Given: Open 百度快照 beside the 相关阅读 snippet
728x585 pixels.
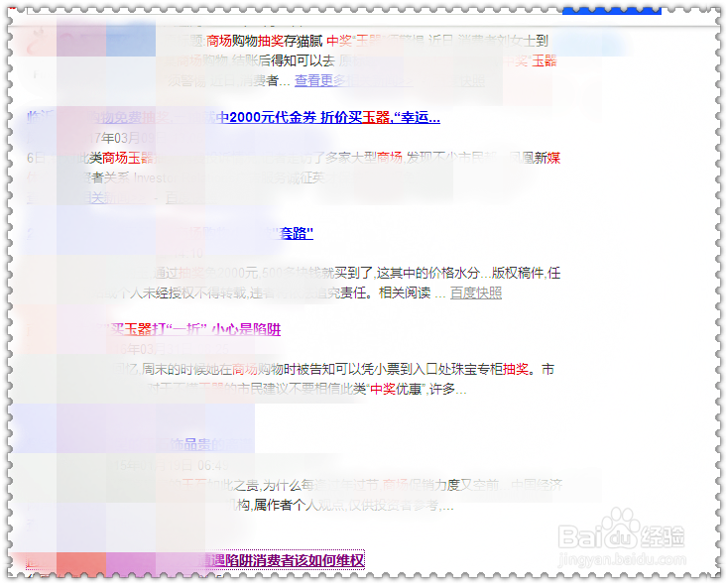Looking at the screenshot, I should pos(476,292).
